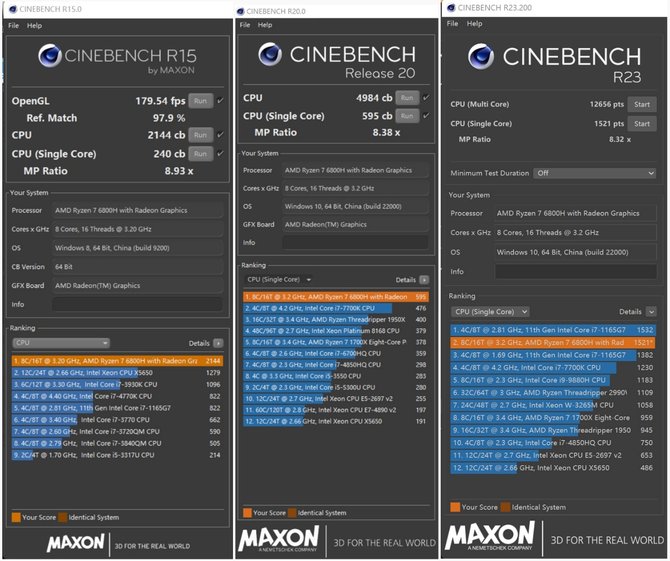Click the Info input field in R15

point(137,304)
